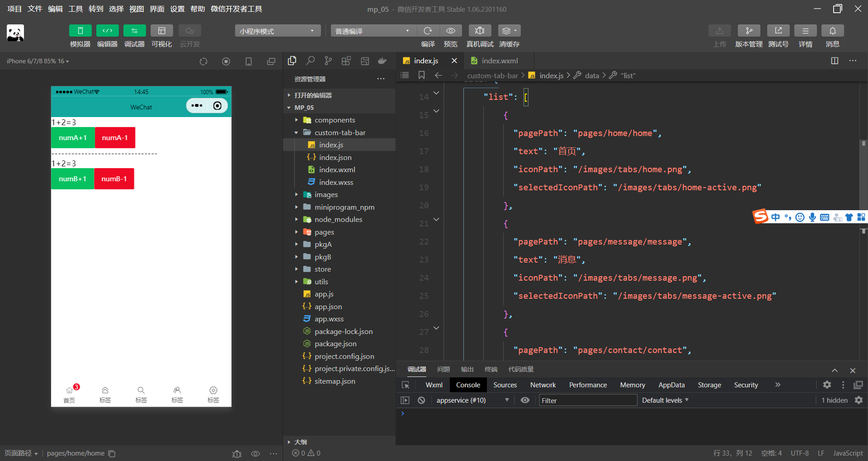Click the mini program capsule menu dots
Image resolution: width=868 pixels, height=461 pixels.
(197, 105)
